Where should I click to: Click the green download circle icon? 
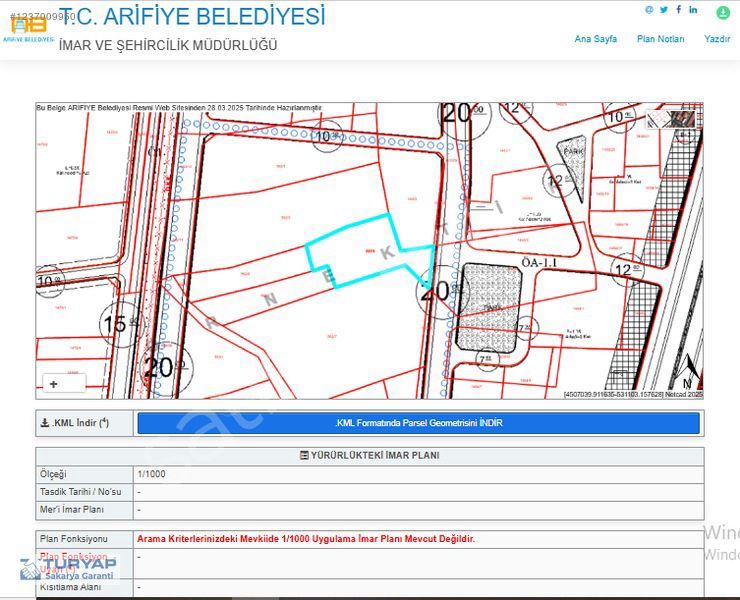723,13
